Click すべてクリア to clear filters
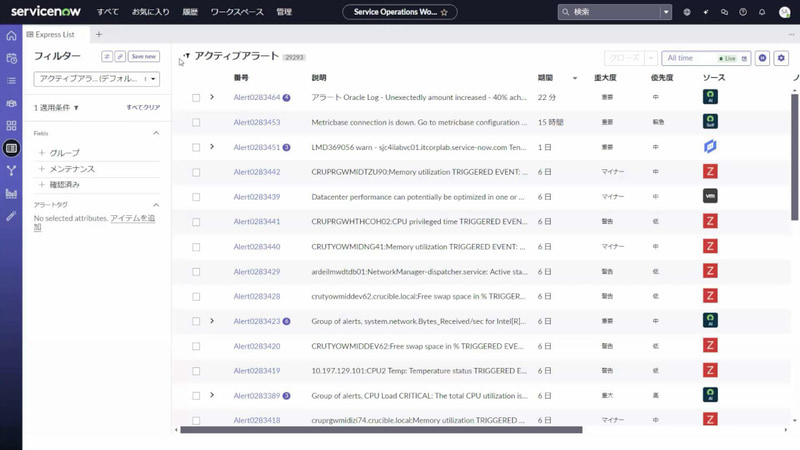The image size is (800, 450). pos(143,107)
